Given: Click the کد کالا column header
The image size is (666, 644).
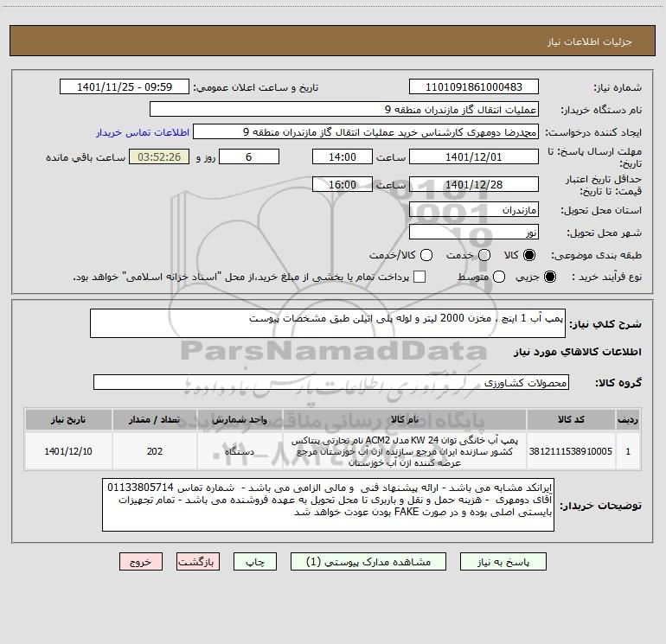Looking at the screenshot, I should [x=571, y=419].
